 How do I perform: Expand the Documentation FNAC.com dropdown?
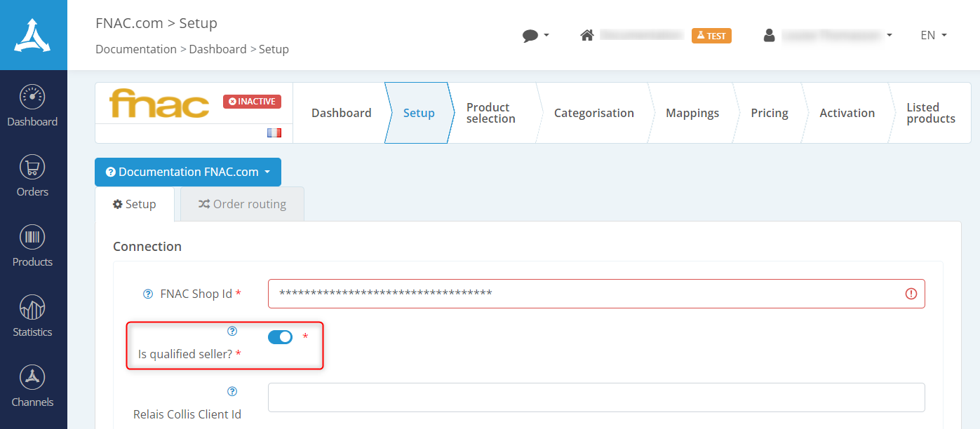pyautogui.click(x=187, y=172)
